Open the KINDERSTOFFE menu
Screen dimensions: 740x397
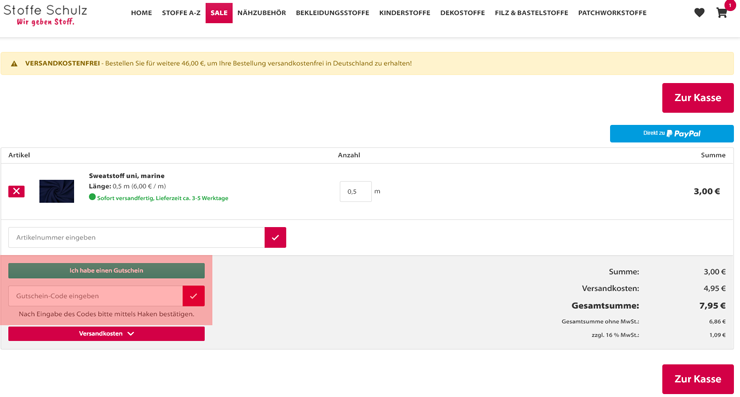(404, 13)
